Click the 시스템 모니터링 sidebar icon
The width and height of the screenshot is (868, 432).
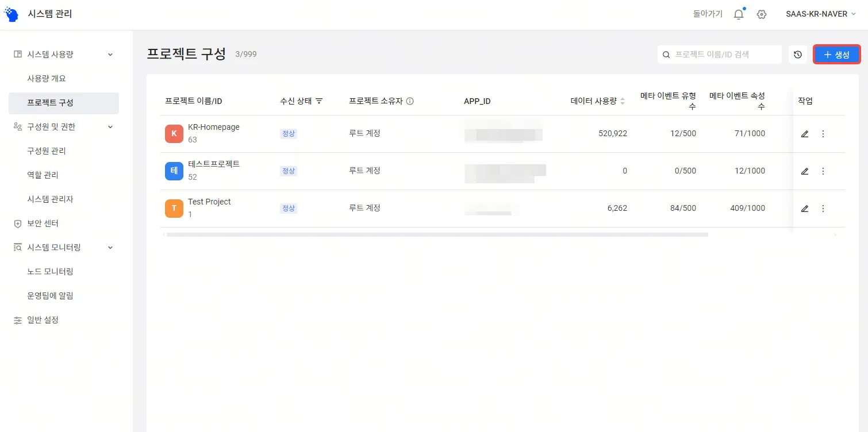pyautogui.click(x=18, y=248)
